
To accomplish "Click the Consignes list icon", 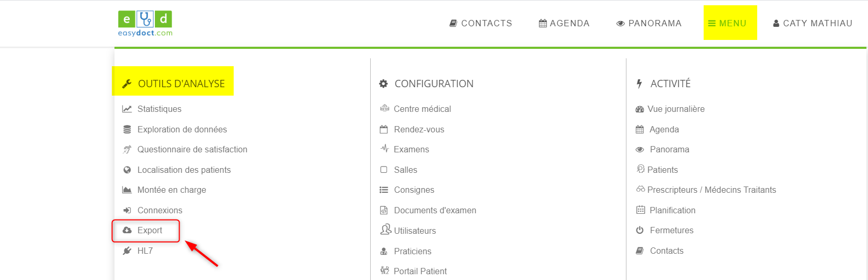I will (384, 190).
